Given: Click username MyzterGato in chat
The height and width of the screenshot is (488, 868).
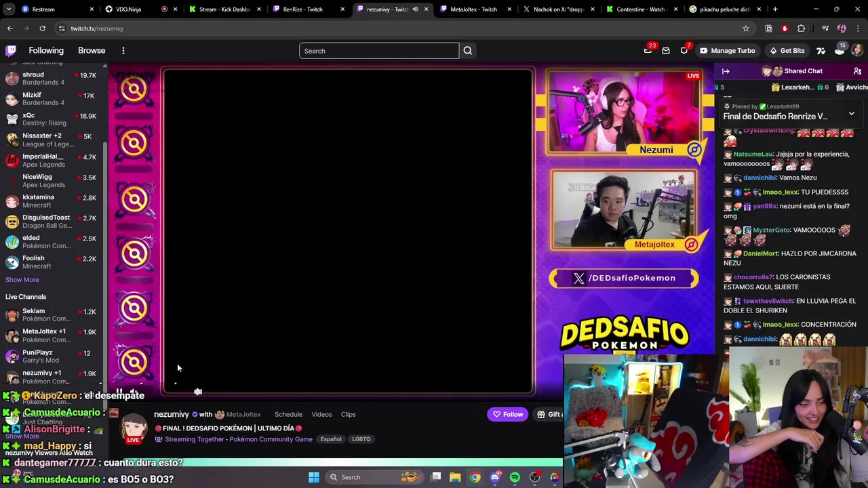Looking at the screenshot, I should click(x=771, y=230).
